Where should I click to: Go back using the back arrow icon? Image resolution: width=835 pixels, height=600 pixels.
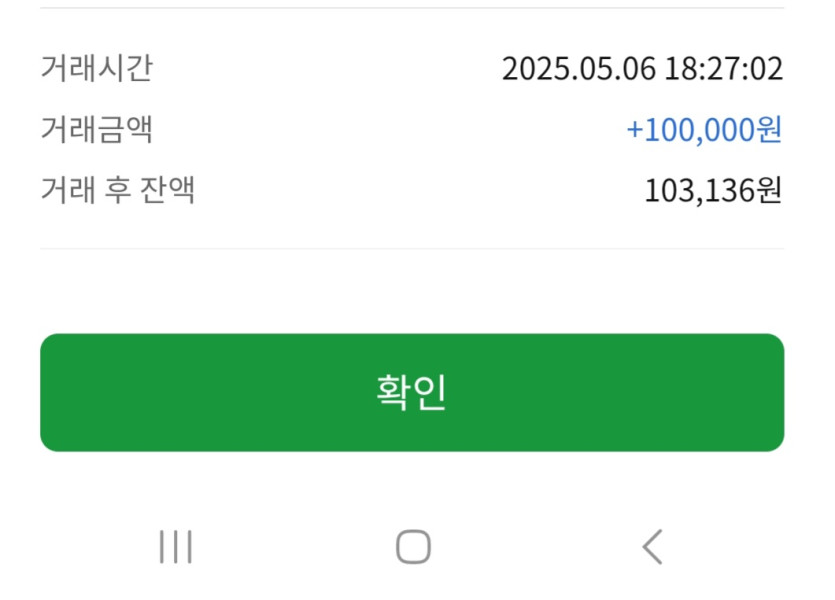[x=652, y=547]
